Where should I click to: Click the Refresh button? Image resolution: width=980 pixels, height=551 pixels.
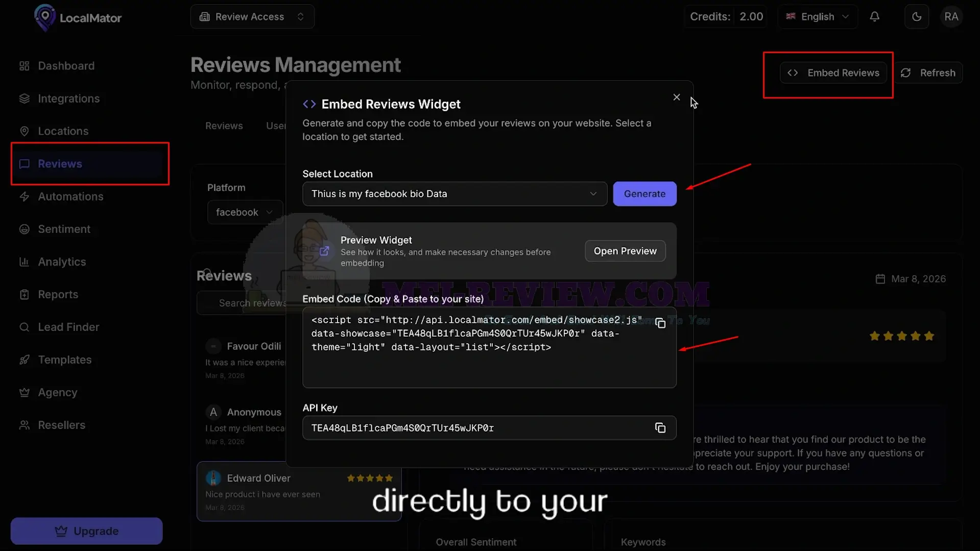click(928, 73)
